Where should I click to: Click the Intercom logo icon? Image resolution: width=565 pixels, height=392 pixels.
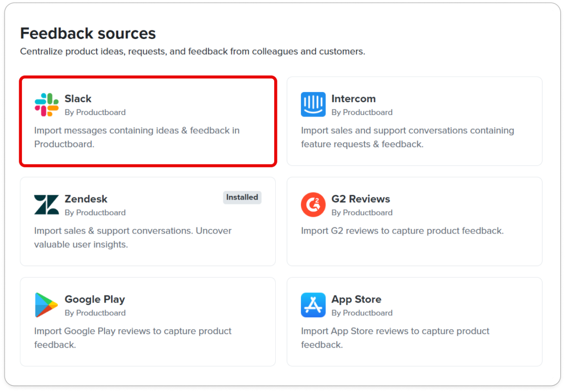click(x=313, y=105)
